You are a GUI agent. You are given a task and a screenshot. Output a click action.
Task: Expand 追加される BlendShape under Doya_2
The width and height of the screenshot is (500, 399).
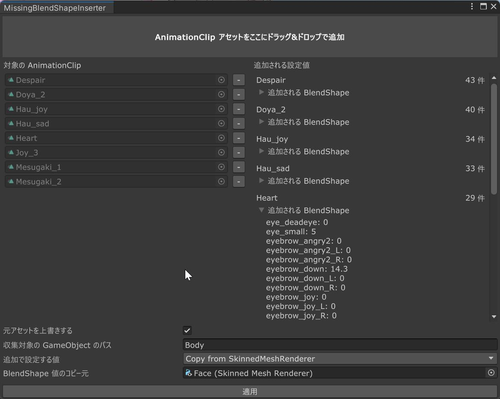(262, 122)
